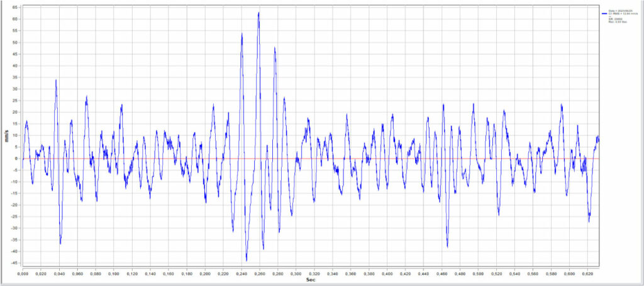
Task: Click the SR value line in legend
Action: coord(615,19)
